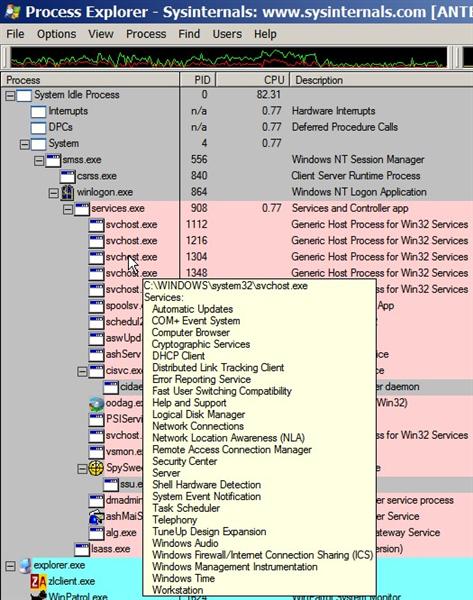Open the Options menu
The width and height of the screenshot is (473, 600).
(57, 34)
